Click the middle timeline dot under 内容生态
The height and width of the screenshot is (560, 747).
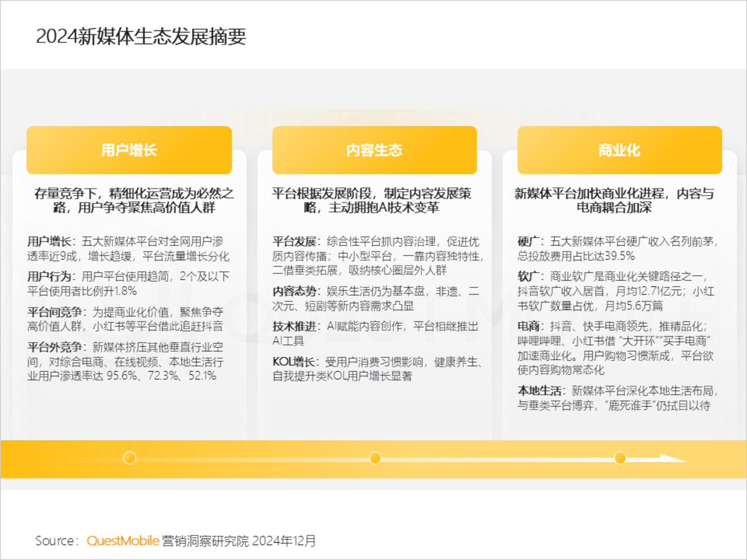[375, 458]
